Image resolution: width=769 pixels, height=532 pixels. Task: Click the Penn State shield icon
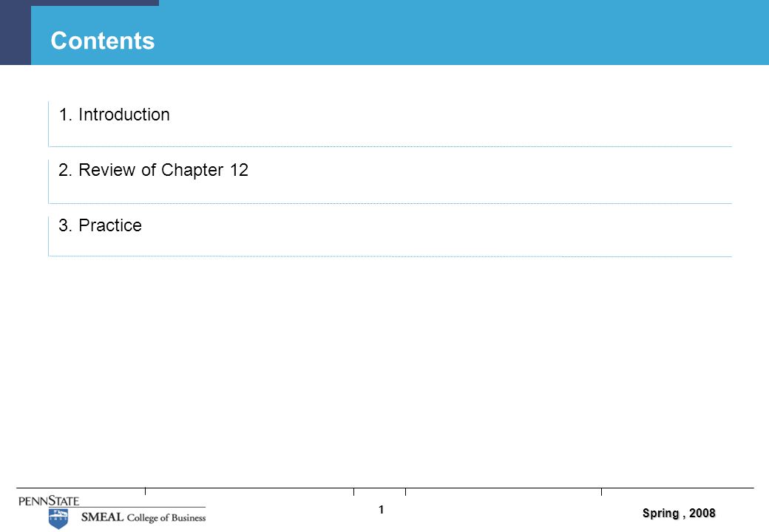[x=58, y=519]
